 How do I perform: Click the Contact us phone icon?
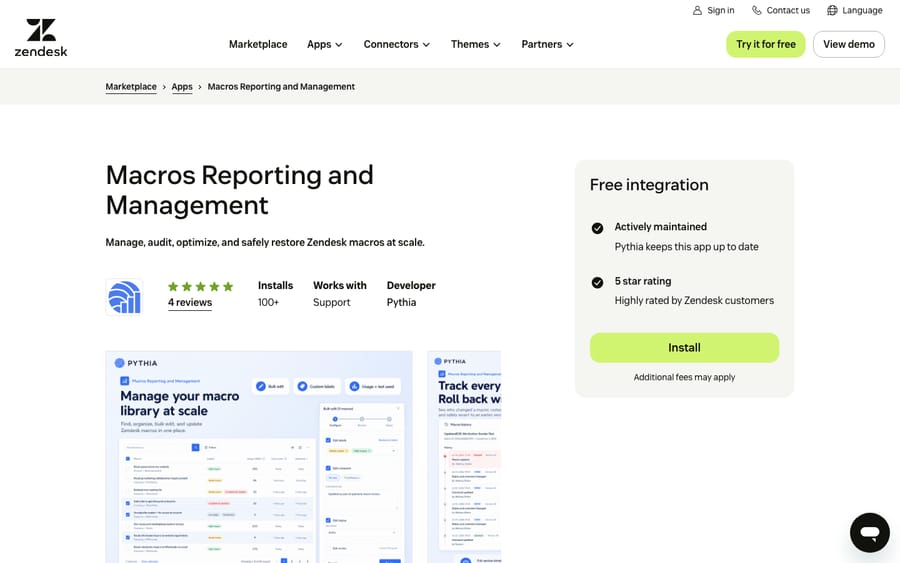pyautogui.click(x=757, y=10)
